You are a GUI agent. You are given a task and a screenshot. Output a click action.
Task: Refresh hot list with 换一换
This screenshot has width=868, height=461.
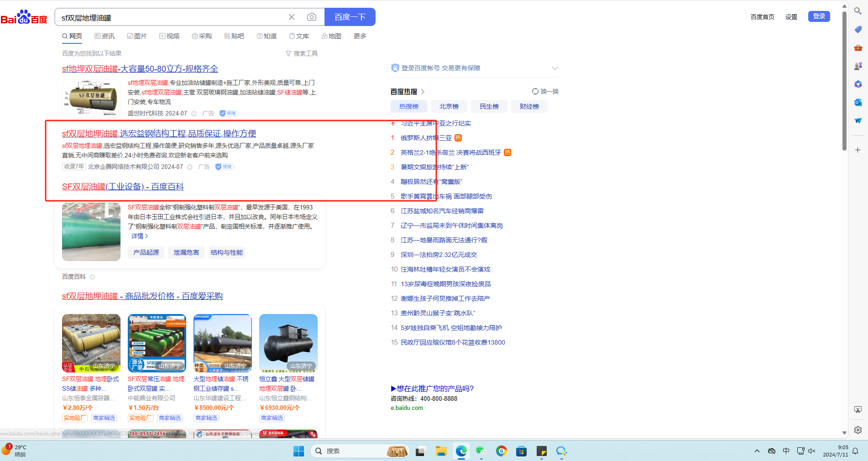(x=545, y=91)
